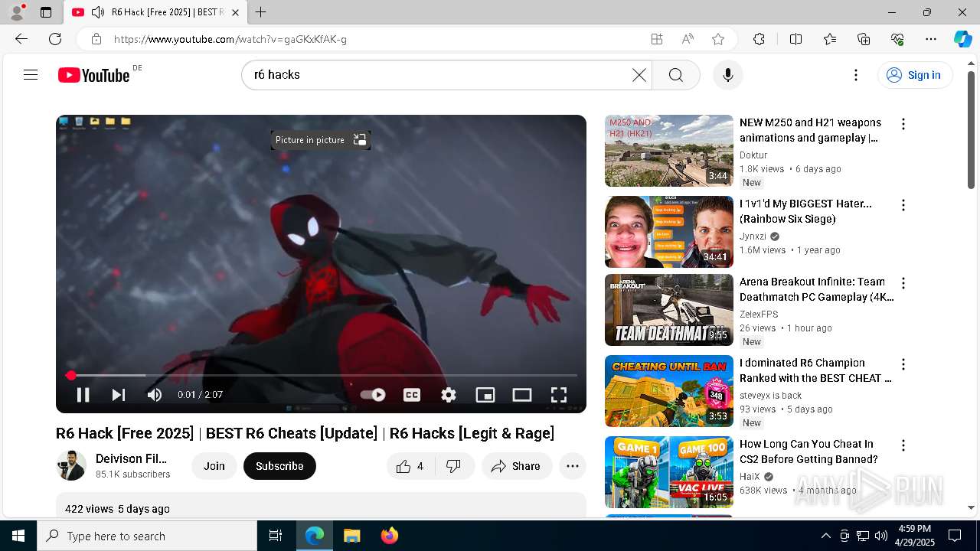Enter full screen mode
Screen dimensions: 980x551
click(x=559, y=395)
